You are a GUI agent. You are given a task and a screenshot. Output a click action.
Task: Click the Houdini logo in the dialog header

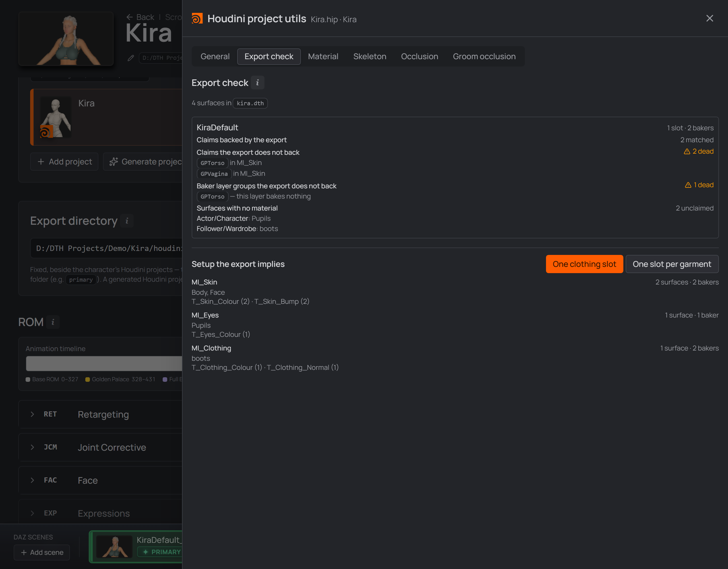click(197, 19)
